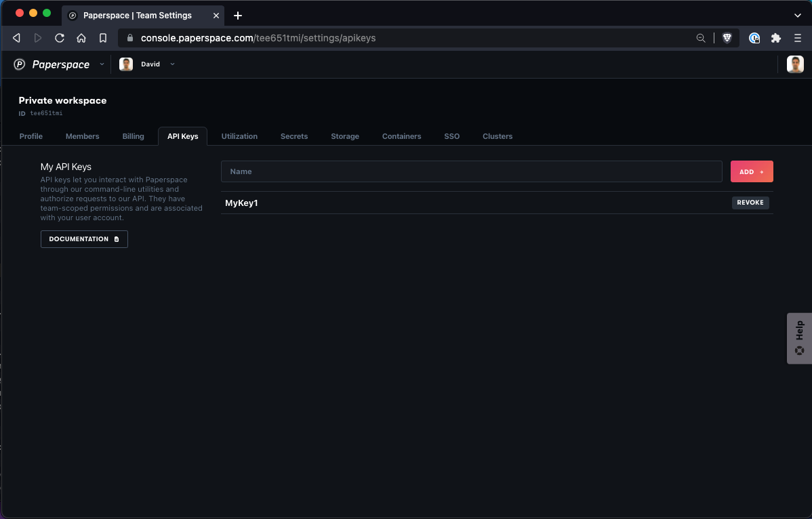Open the Billing tab
812x519 pixels.
click(x=133, y=136)
